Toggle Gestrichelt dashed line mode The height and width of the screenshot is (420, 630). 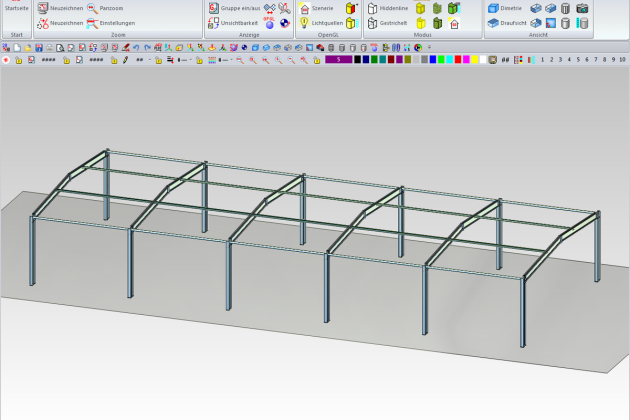[x=372, y=22]
